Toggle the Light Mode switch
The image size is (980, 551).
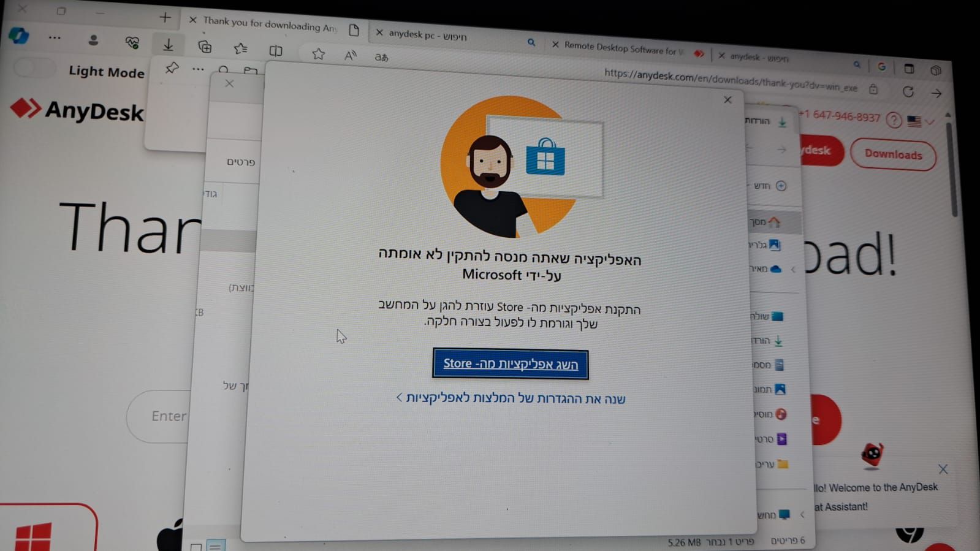(x=34, y=68)
